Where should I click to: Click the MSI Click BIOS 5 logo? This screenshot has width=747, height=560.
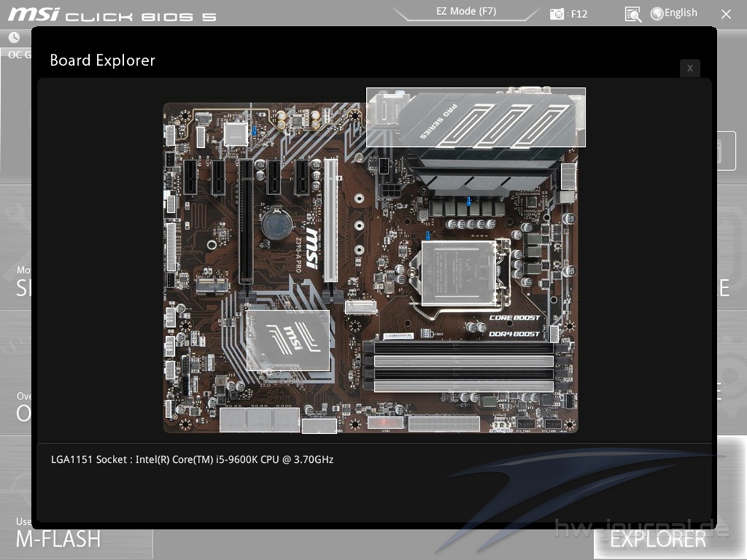point(112,14)
